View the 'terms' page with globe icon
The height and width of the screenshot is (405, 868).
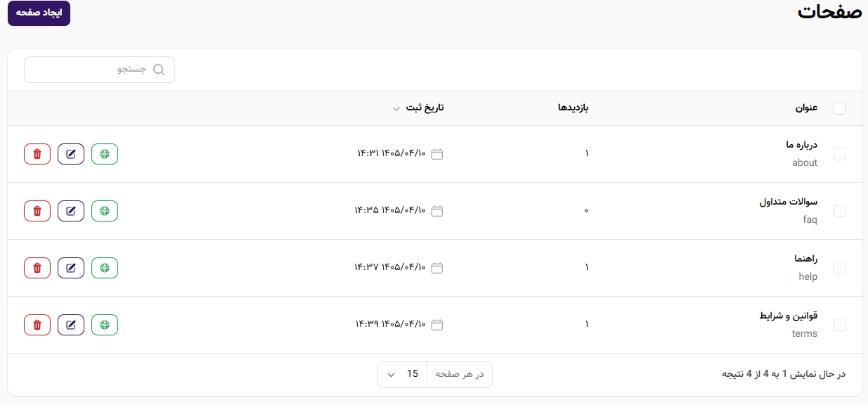(x=105, y=325)
